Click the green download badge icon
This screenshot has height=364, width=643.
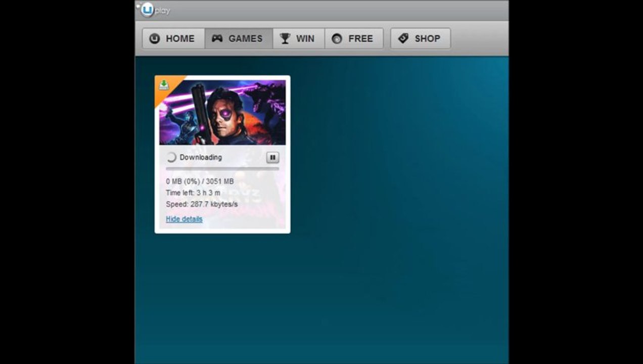[x=164, y=85]
